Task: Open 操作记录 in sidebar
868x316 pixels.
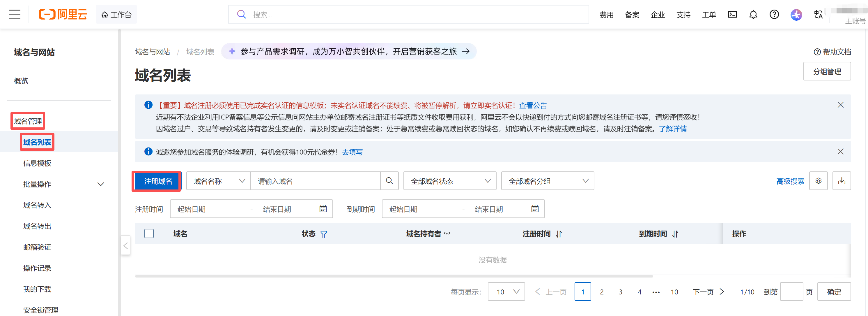Action: click(x=37, y=268)
